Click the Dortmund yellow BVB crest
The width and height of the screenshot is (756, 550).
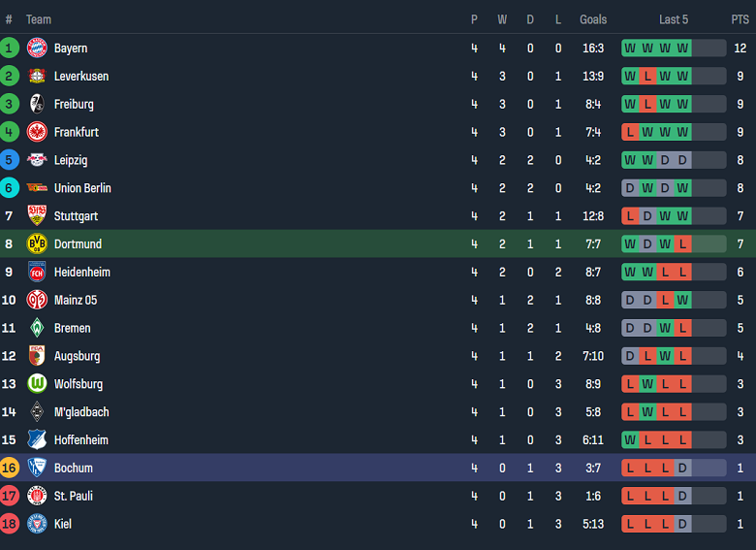pyautogui.click(x=37, y=243)
